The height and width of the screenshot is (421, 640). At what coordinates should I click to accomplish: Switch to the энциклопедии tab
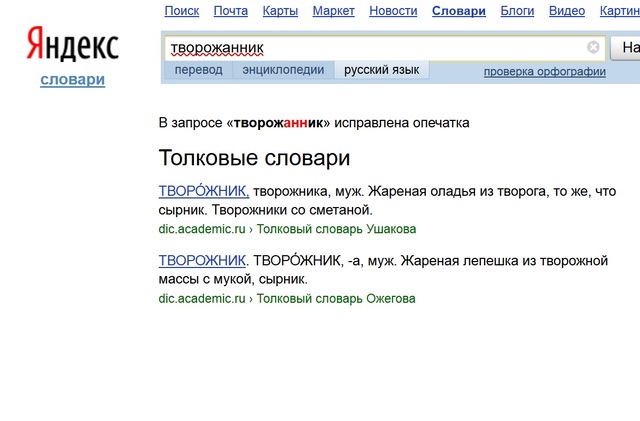(283, 70)
